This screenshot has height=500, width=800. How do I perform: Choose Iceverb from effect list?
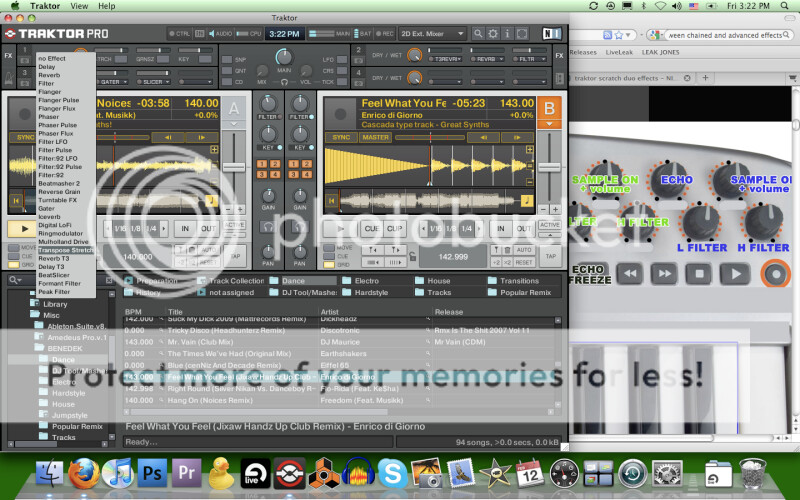49,216
